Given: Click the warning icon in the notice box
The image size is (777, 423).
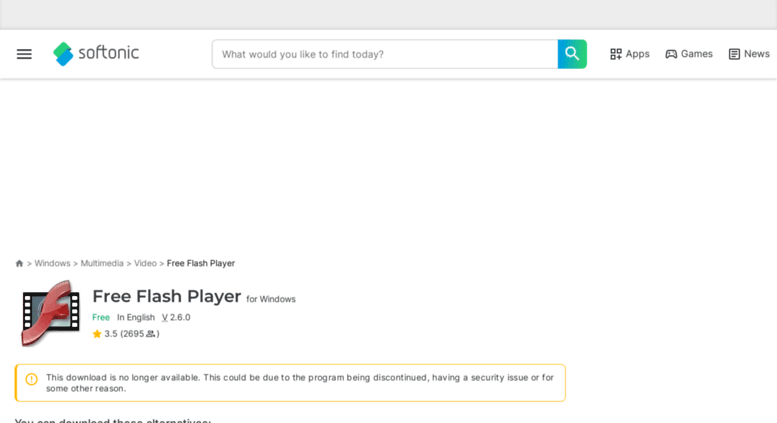Looking at the screenshot, I should coord(31,379).
